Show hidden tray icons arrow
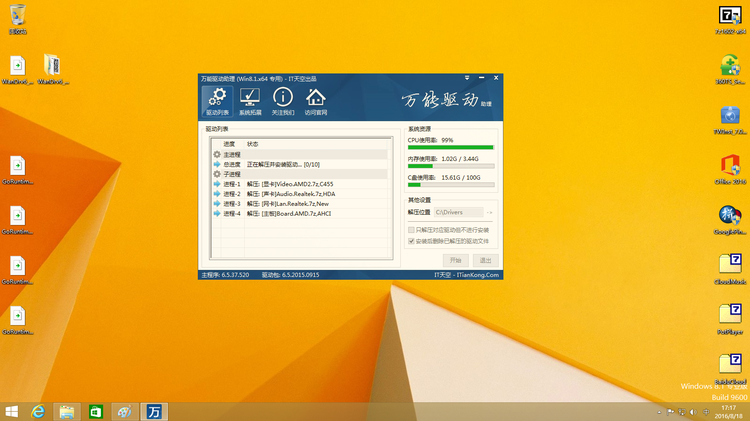The height and width of the screenshot is (421, 750). tap(659, 412)
